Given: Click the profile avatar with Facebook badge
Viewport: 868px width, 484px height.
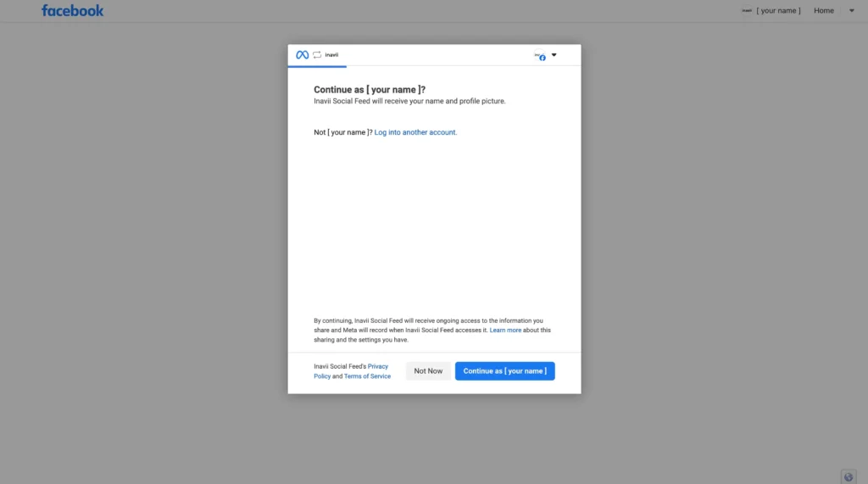Looking at the screenshot, I should pos(540,55).
